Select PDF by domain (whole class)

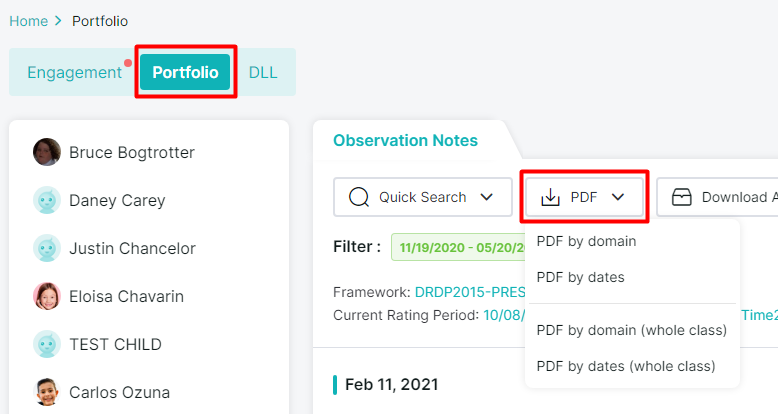click(631, 330)
